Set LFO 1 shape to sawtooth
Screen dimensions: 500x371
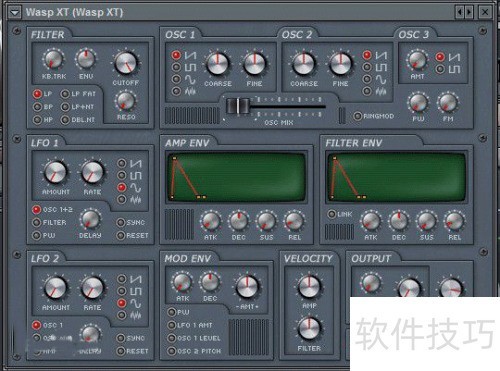[122, 163]
